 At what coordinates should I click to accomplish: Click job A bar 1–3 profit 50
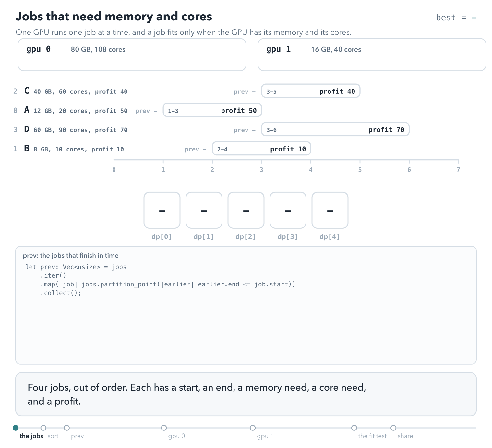[x=212, y=110]
